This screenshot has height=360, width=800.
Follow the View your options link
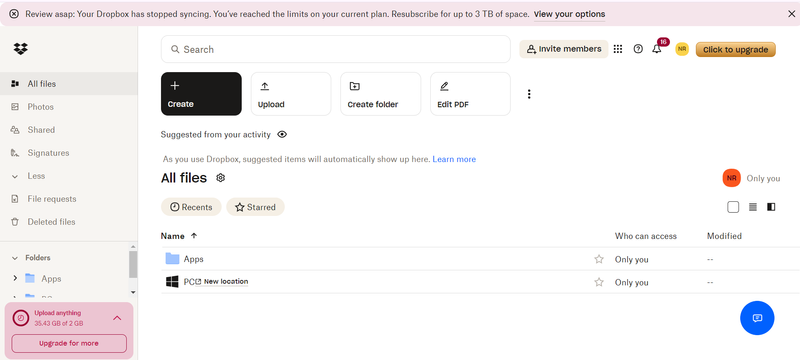point(569,14)
